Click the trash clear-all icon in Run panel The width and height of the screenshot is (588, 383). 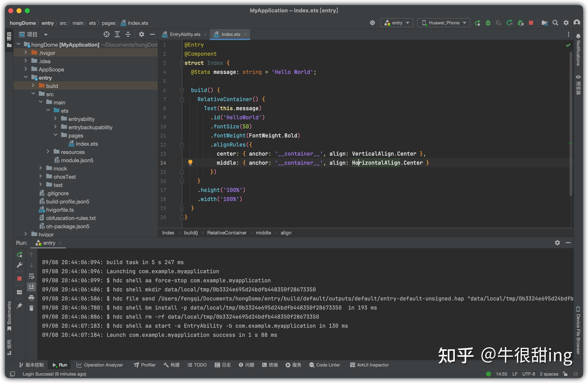(x=31, y=308)
